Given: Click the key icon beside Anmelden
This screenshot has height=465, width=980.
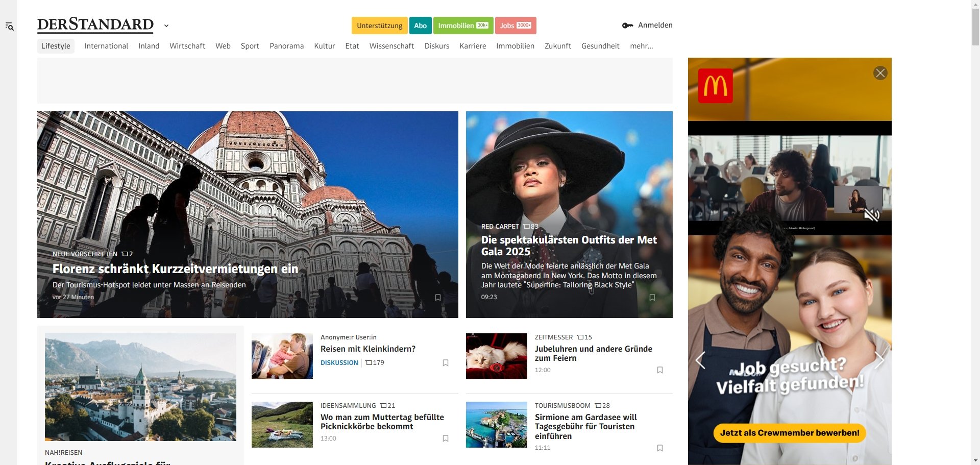Looking at the screenshot, I should tap(627, 26).
